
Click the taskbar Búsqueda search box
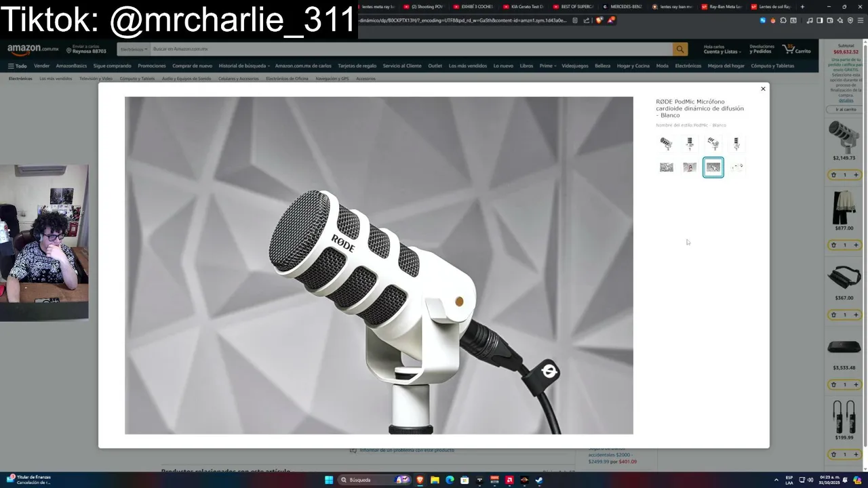(375, 480)
